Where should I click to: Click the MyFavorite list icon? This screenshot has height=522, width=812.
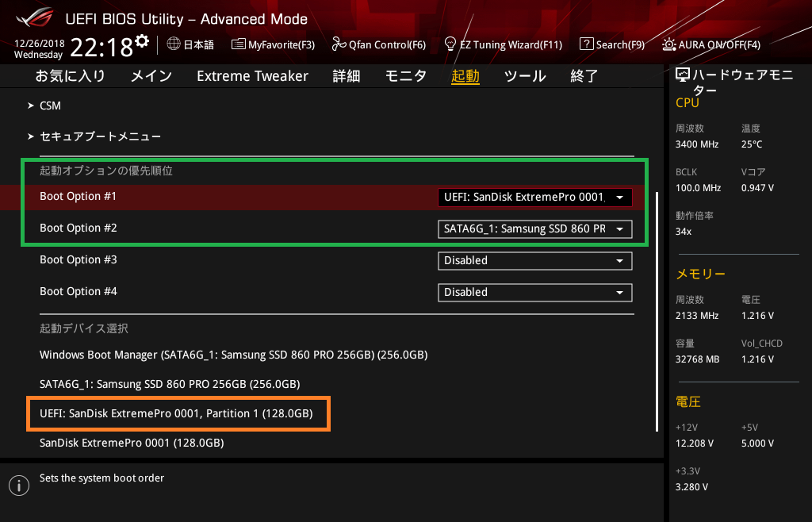point(238,44)
